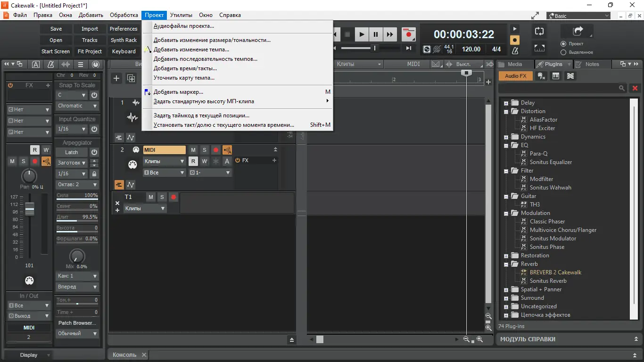This screenshot has width=644, height=362.
Task: Click the Import button
Action: (x=90, y=29)
